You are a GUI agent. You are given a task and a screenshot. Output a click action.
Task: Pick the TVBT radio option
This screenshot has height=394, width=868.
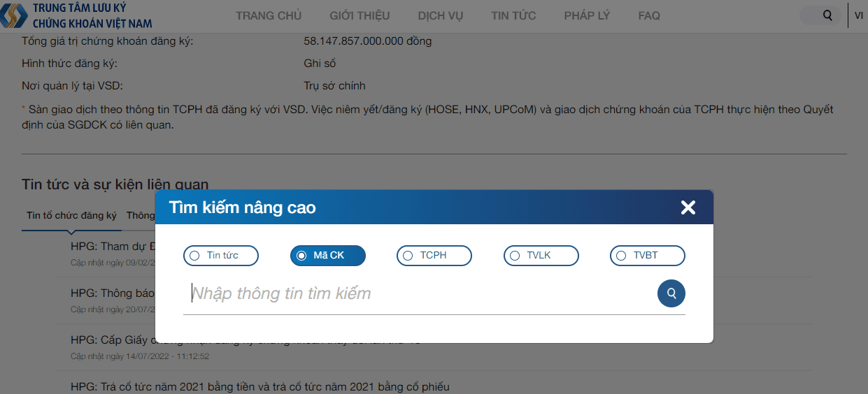click(x=648, y=256)
